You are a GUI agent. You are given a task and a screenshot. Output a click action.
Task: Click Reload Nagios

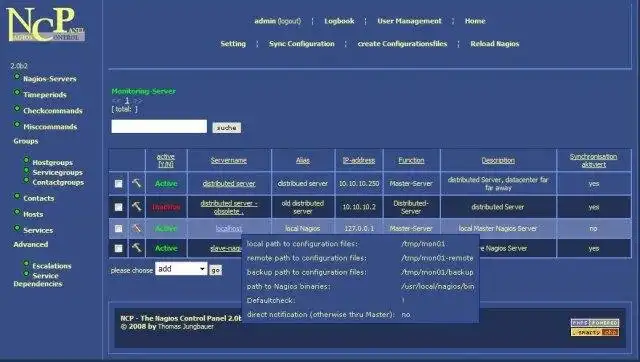[495, 44]
